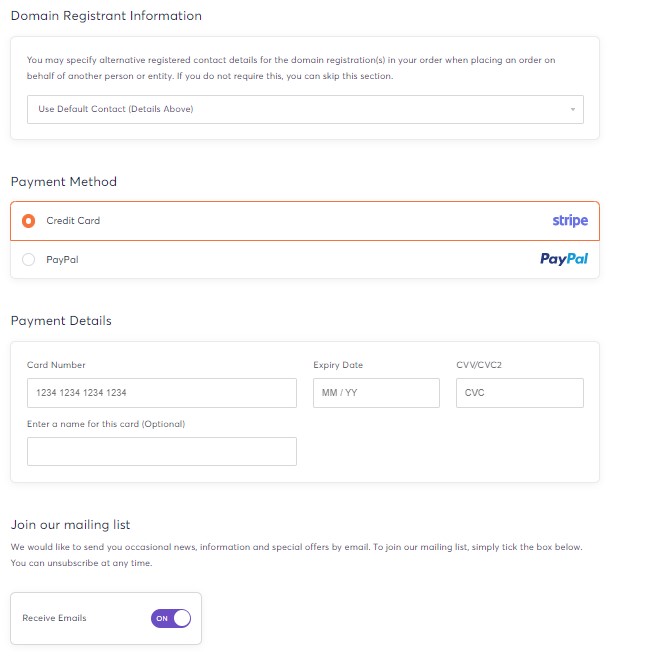Click the Join our mailing list heading
The height and width of the screenshot is (666, 646).
pos(71,525)
